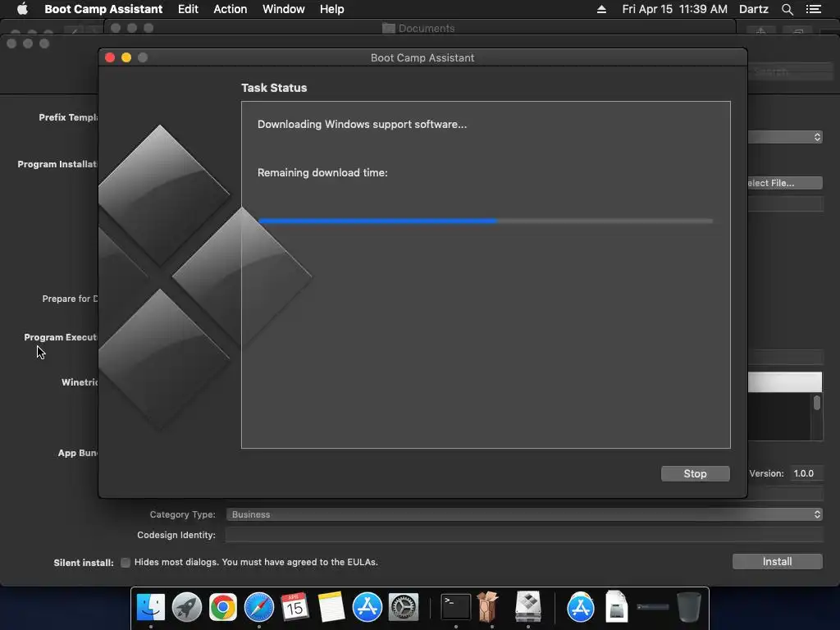Open Notification Center list icon
The image size is (840, 630).
(x=814, y=9)
